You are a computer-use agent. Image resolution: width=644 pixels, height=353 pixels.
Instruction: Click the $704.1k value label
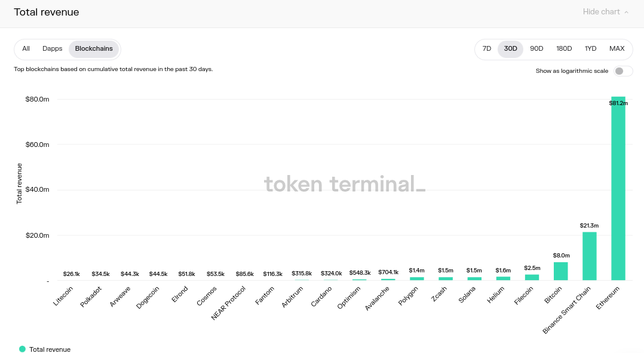coord(388,272)
